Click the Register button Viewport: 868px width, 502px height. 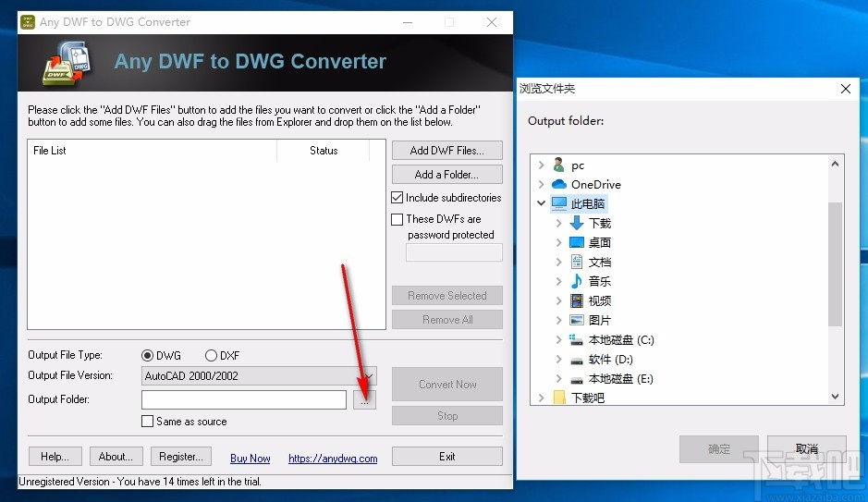(181, 457)
